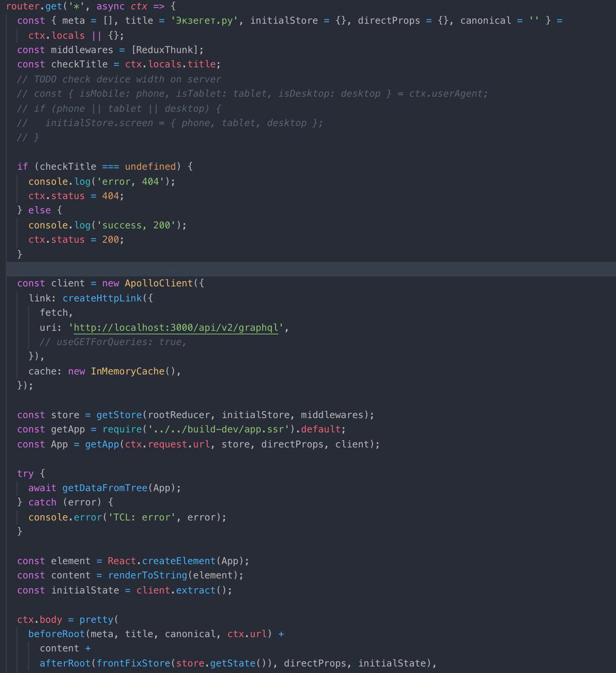
Task: Click 'ApolloClient' constructor name
Action: pos(159,283)
